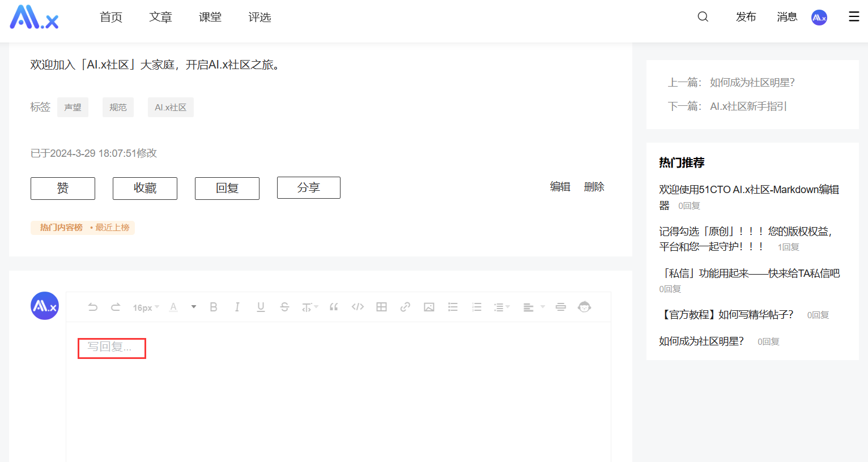
Task: Open 记得勾选「原创」 recommended post
Action: 746,239
